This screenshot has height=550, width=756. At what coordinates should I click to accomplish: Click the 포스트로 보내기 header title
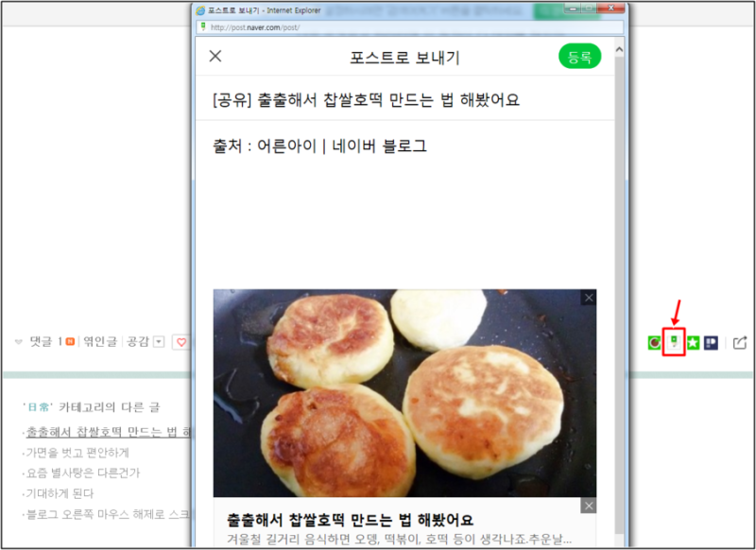point(405,58)
